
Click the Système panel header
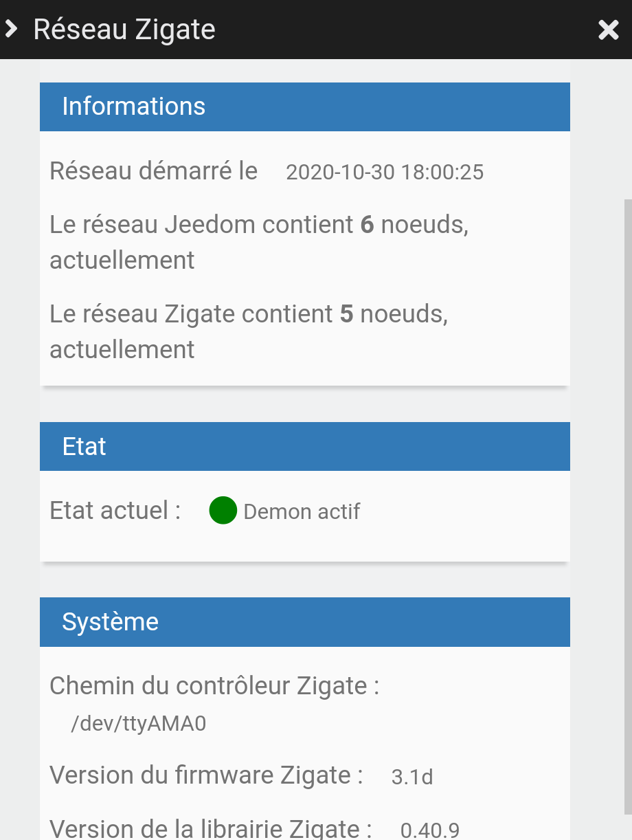click(x=304, y=622)
